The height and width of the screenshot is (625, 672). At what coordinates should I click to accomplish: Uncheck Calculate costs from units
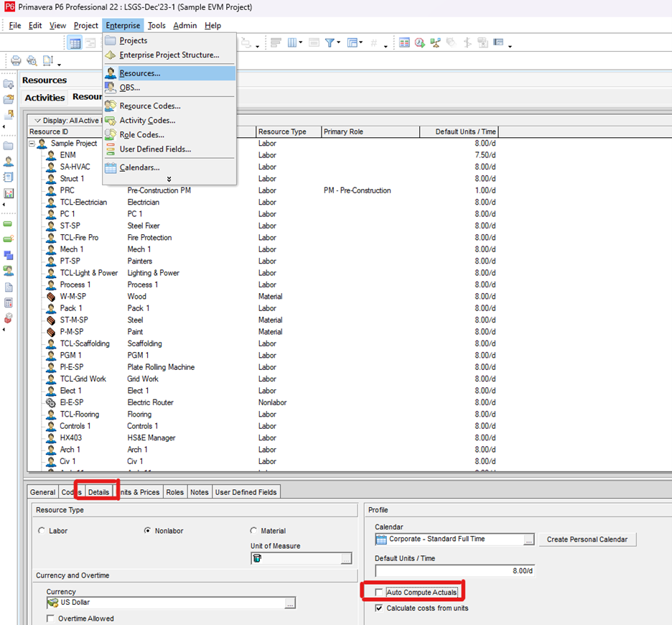pos(379,608)
